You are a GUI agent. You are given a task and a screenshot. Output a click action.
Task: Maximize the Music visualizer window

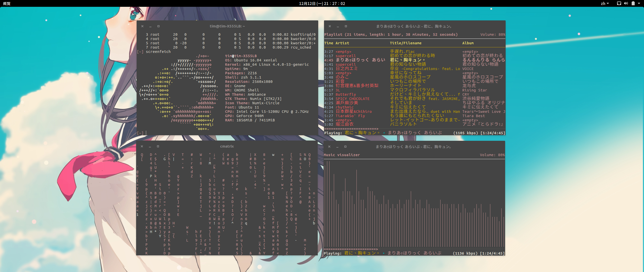(345, 147)
